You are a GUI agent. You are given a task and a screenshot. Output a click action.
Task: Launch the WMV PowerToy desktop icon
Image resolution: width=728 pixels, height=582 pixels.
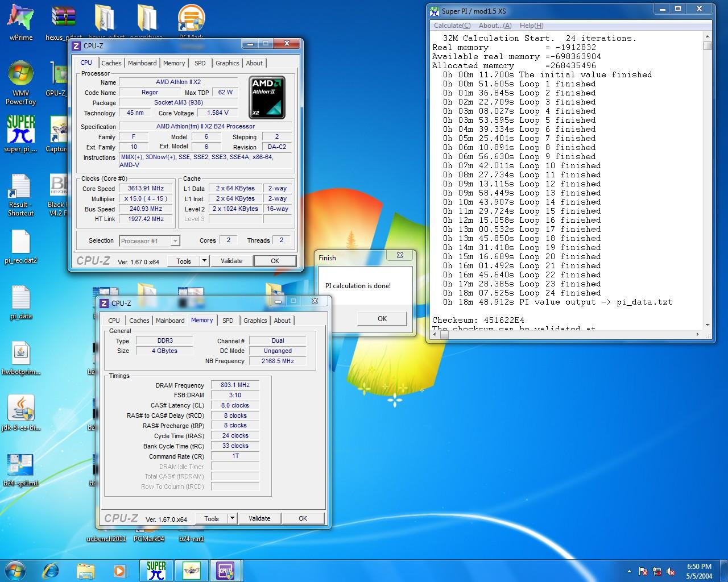[20, 82]
